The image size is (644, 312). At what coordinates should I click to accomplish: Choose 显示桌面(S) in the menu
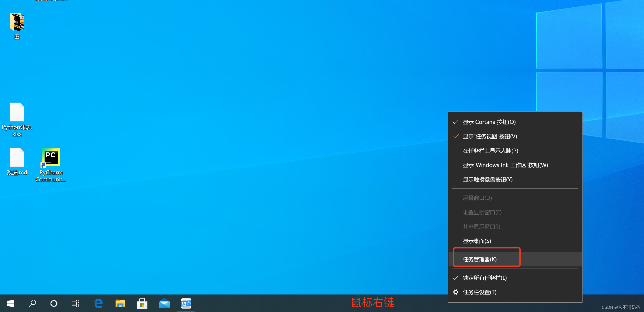click(477, 241)
